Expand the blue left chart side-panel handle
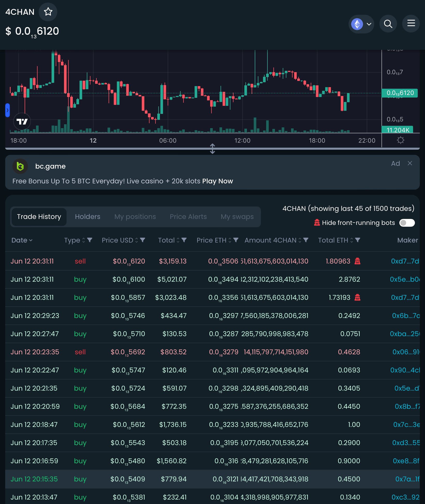425x504 pixels. (8, 110)
